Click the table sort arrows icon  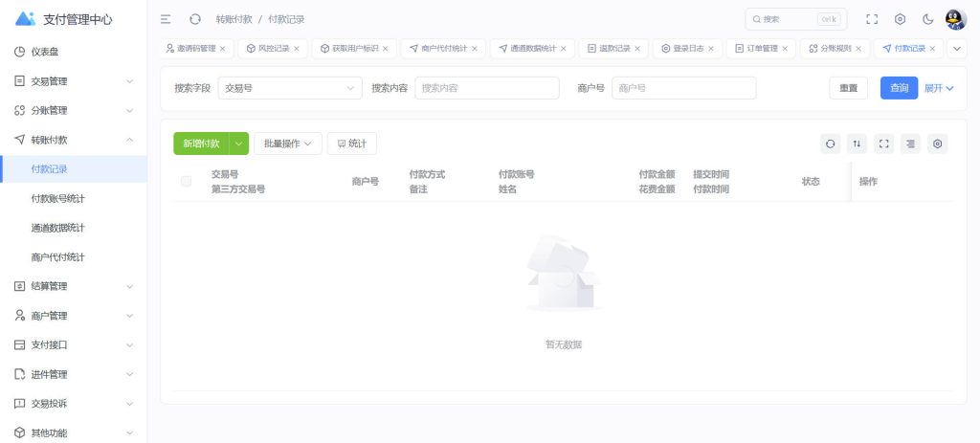click(x=857, y=144)
